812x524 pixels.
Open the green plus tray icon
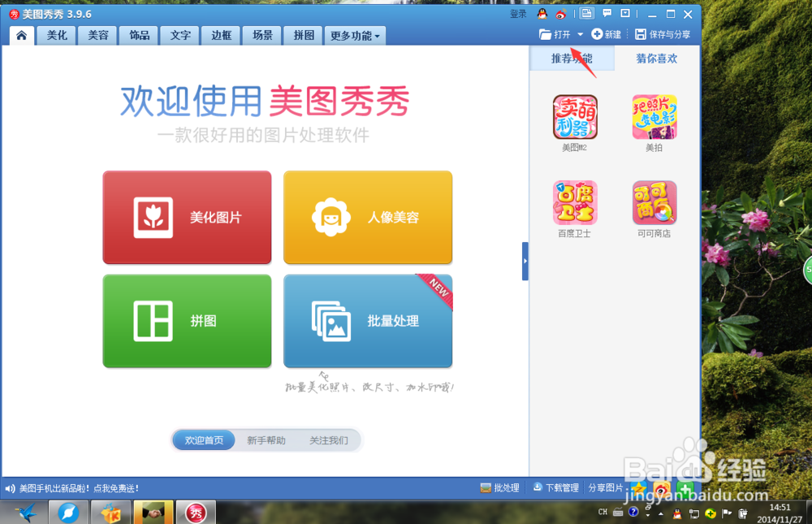pos(710,513)
